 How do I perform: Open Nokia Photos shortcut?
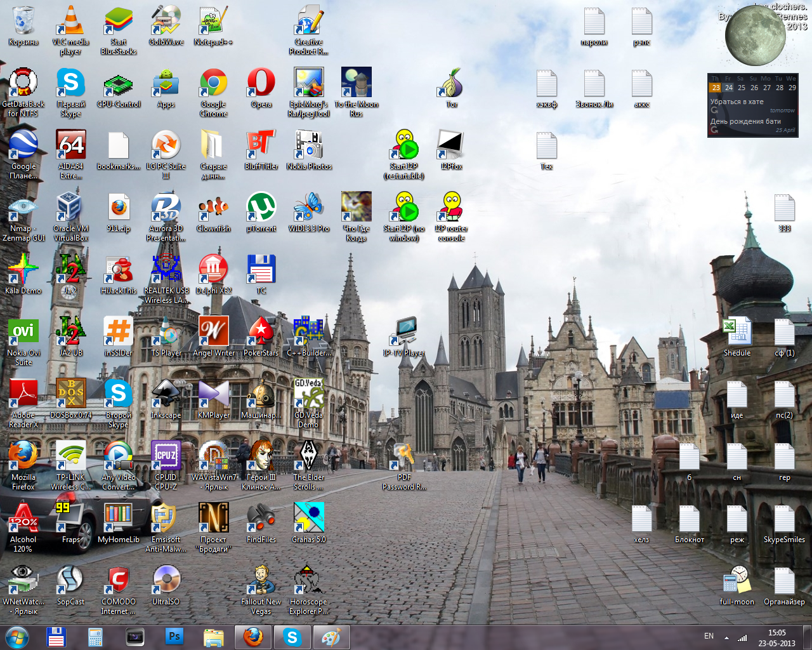click(x=309, y=150)
